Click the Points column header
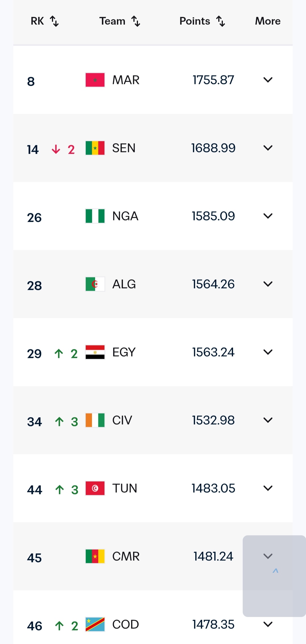Viewport: 306px width, 644px height. click(195, 21)
